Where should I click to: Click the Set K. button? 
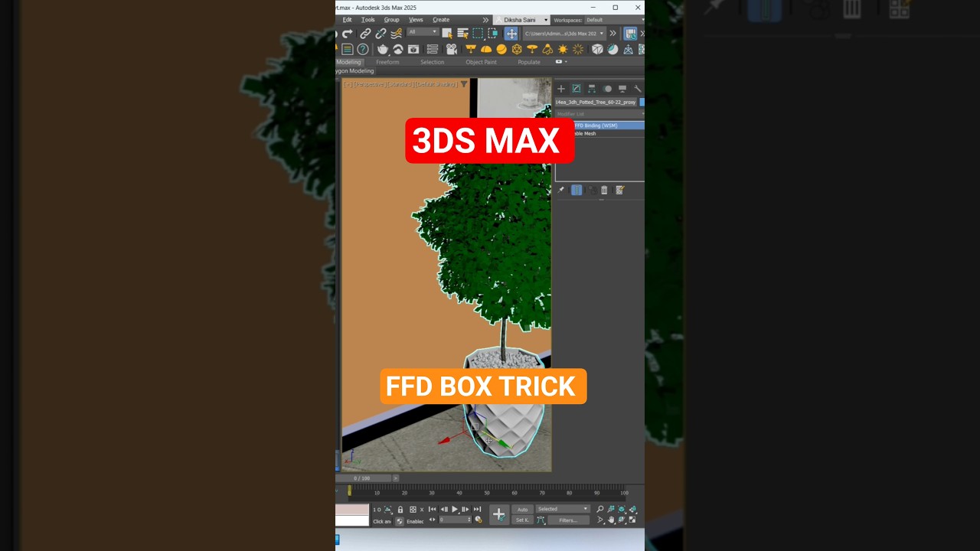click(522, 520)
